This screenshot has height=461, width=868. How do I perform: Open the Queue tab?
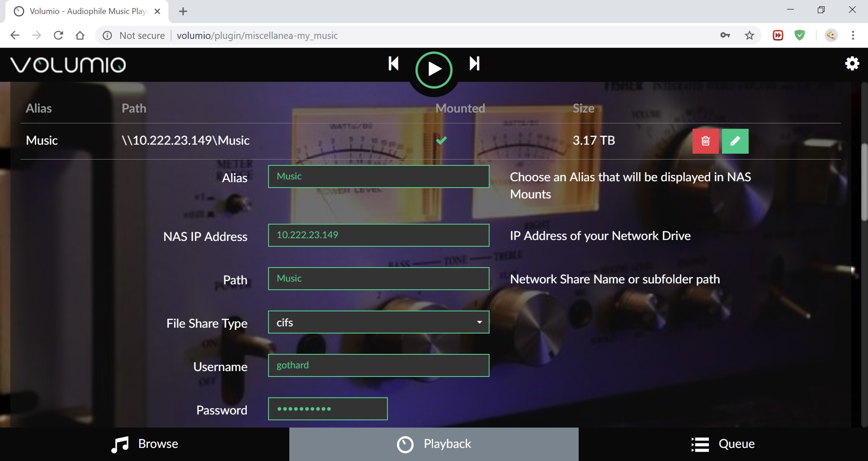point(723,444)
